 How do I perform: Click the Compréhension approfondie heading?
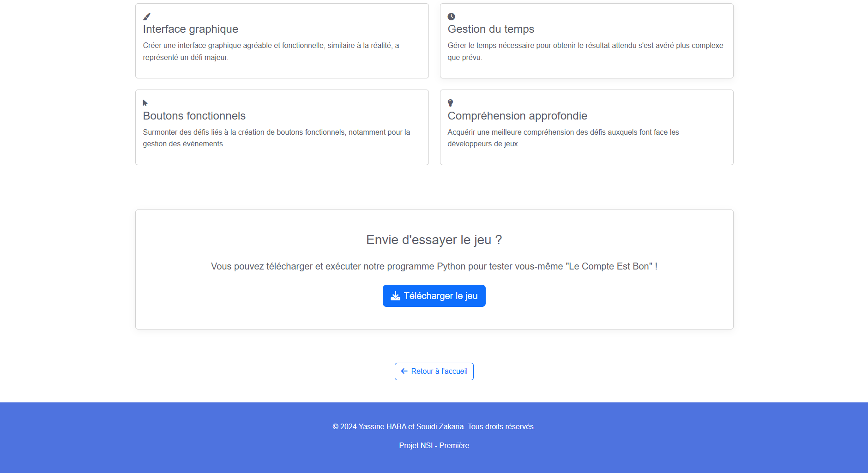[517, 116]
